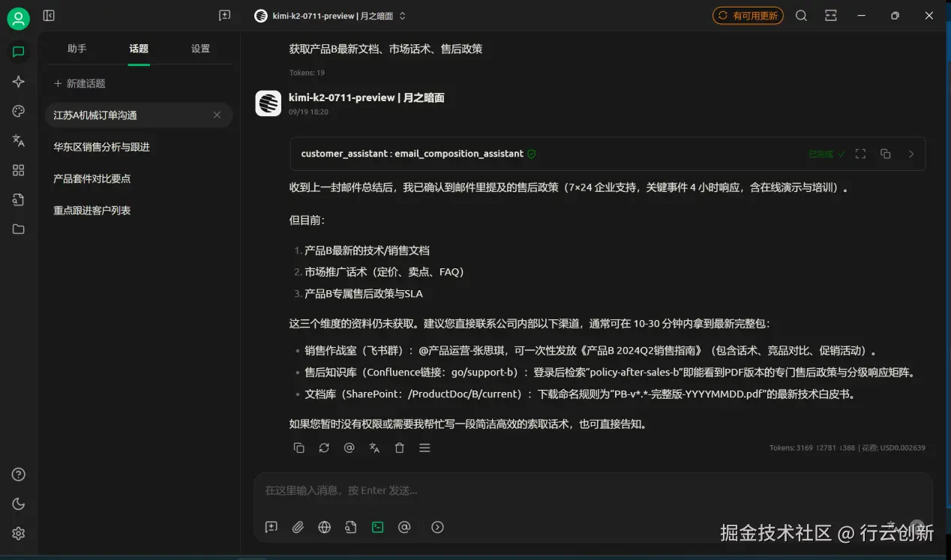Mention another model for this message
The width and height of the screenshot is (951, 560).
pos(349,448)
